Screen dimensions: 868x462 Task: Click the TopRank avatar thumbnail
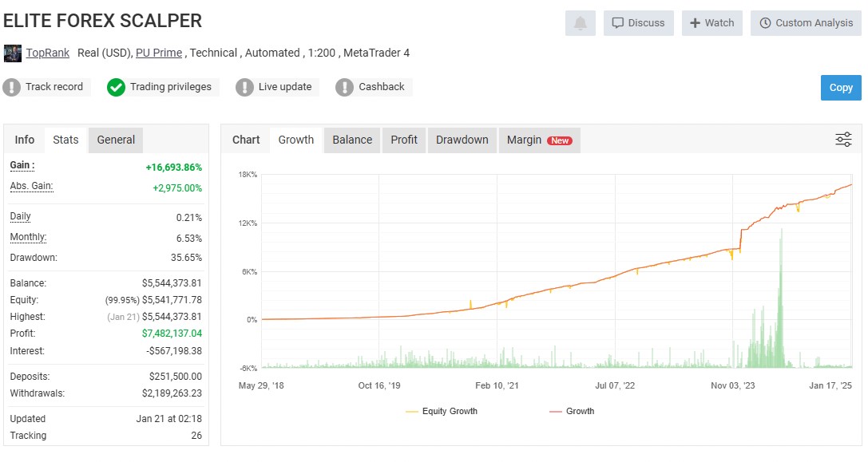(13, 53)
